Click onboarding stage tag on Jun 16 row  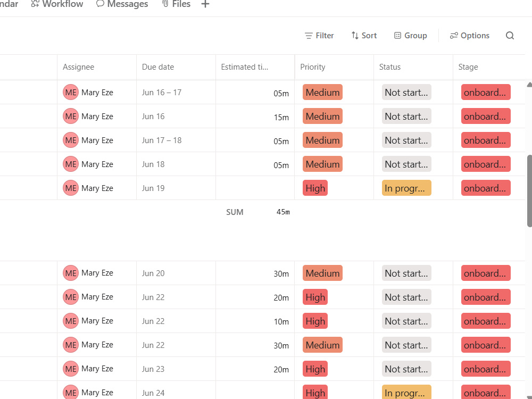point(486,117)
